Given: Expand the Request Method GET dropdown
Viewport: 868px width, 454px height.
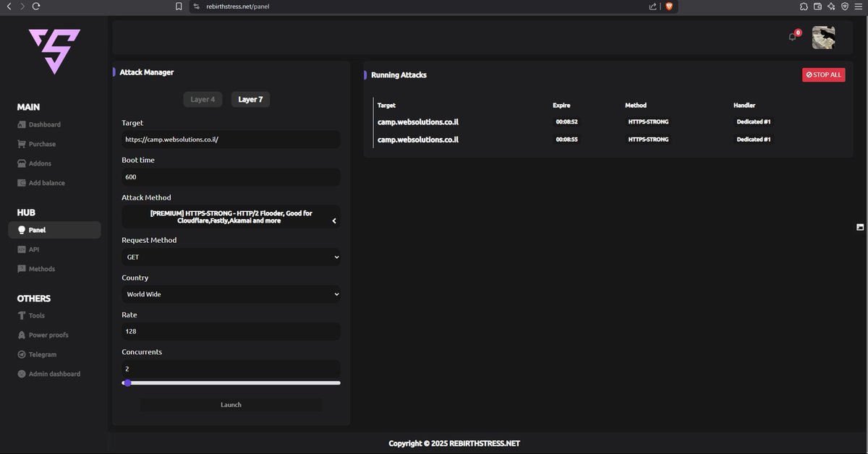Looking at the screenshot, I should pyautogui.click(x=231, y=257).
